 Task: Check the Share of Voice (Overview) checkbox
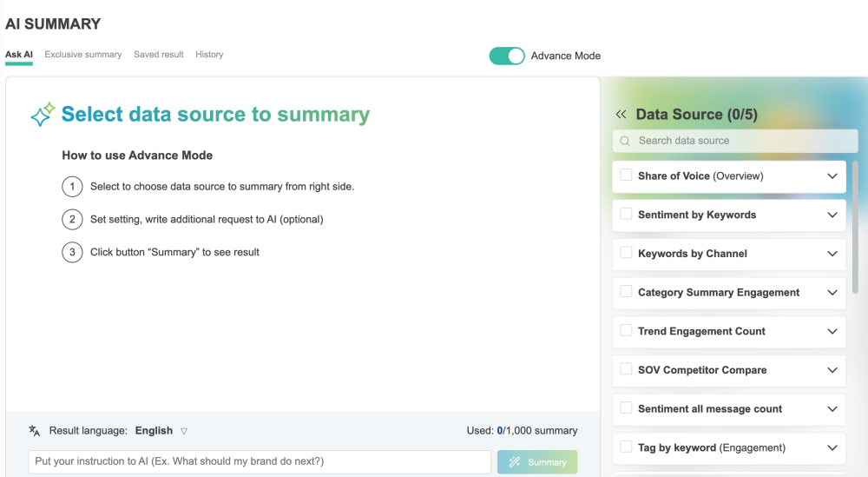(626, 175)
